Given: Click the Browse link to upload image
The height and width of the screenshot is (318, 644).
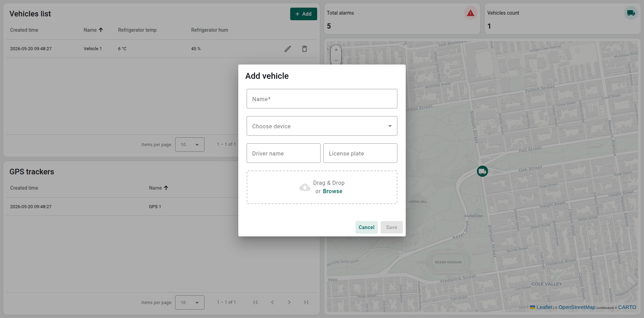Looking at the screenshot, I should [332, 191].
